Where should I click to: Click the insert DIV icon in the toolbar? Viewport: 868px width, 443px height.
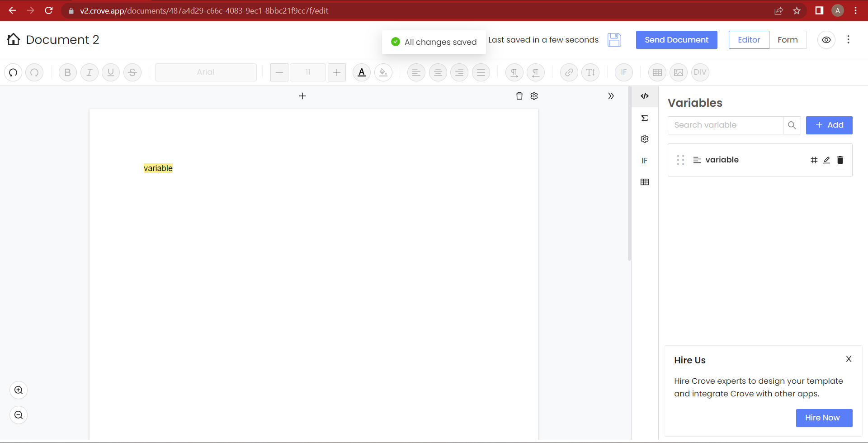(700, 72)
